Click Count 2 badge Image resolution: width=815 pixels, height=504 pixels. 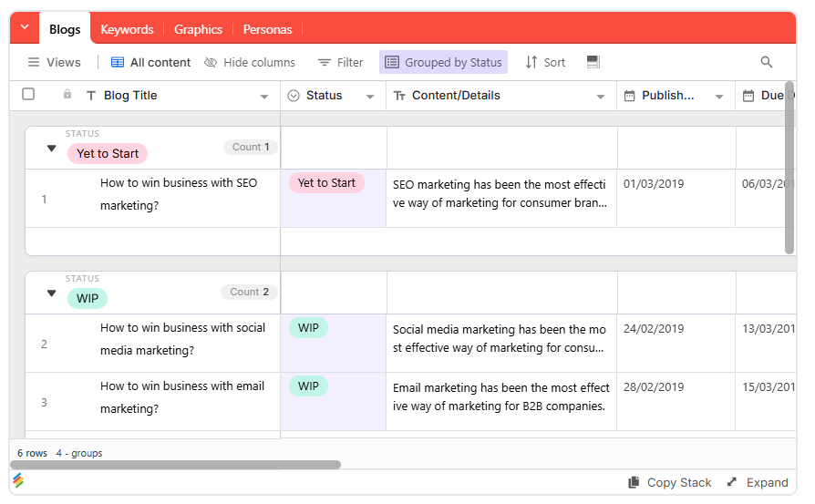pos(250,292)
